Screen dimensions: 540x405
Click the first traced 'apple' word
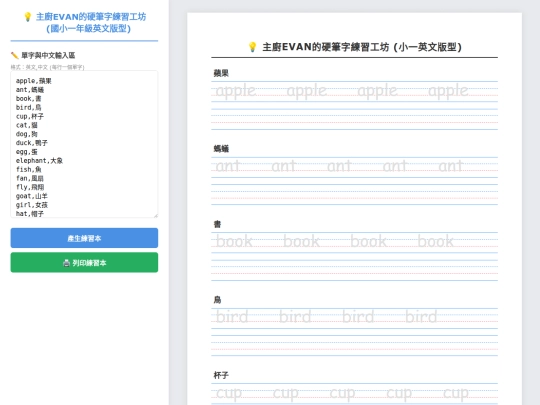pyautogui.click(x=236, y=91)
